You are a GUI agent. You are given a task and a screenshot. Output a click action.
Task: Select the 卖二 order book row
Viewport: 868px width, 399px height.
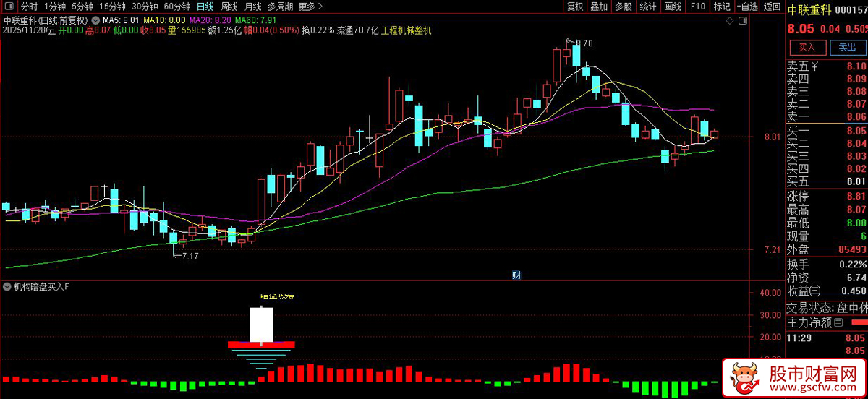(827, 104)
